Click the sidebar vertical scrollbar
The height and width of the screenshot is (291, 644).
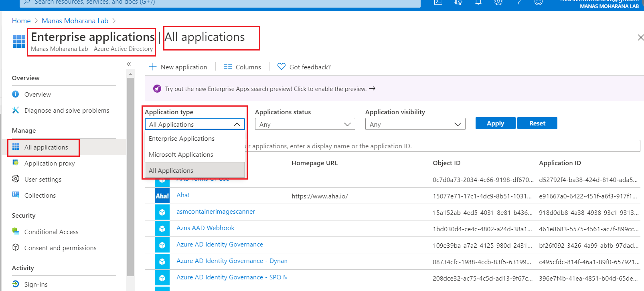click(x=130, y=177)
